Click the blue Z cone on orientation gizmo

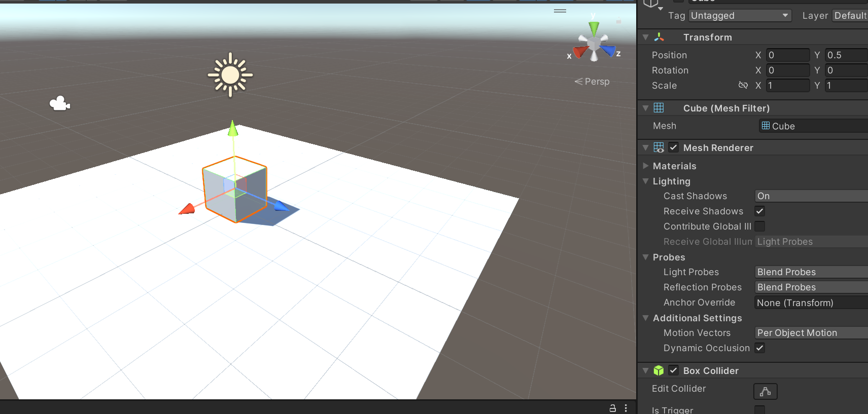(608, 50)
